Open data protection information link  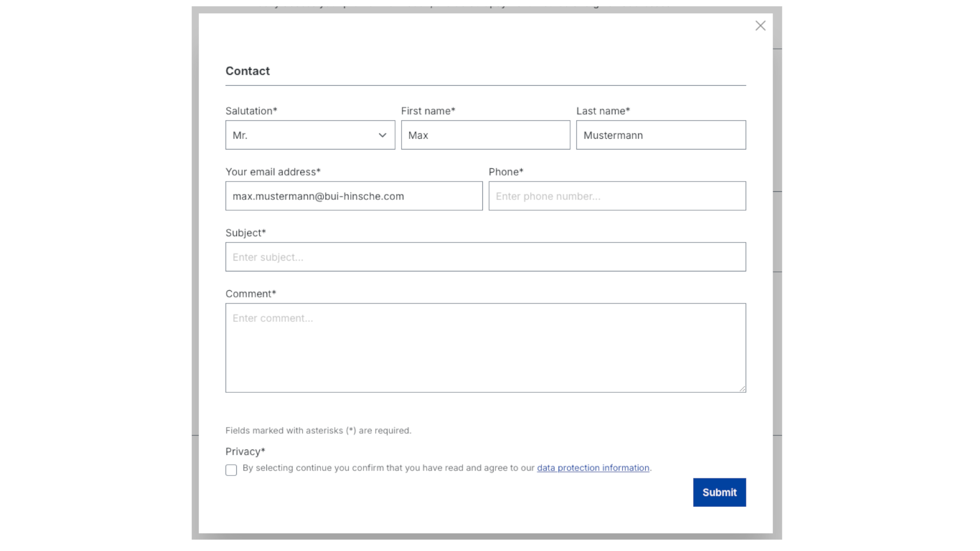593,467
